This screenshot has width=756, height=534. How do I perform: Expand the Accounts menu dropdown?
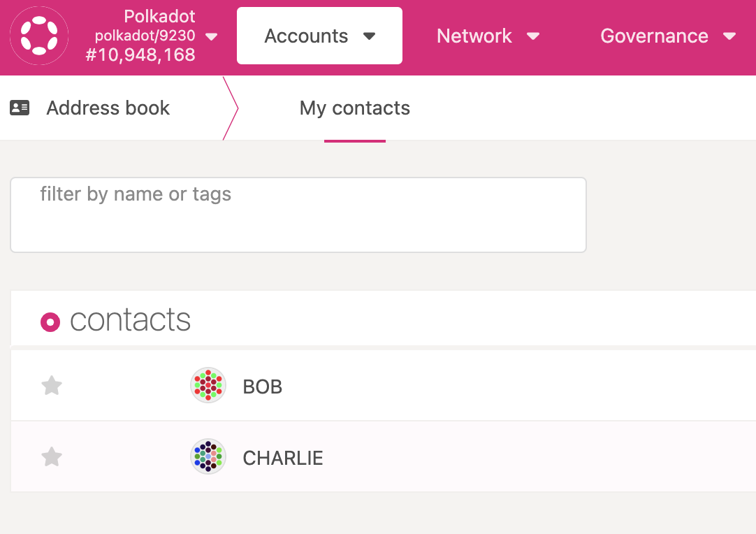(x=319, y=36)
